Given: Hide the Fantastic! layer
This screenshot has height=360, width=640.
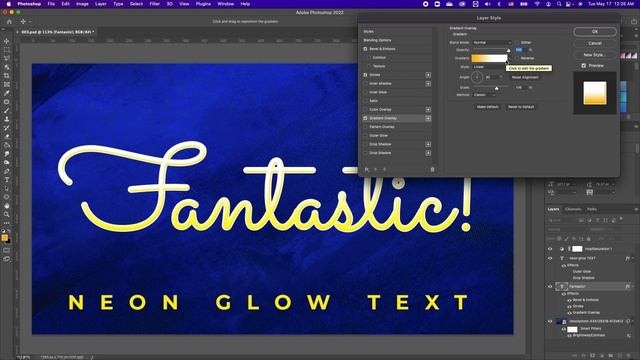Looking at the screenshot, I should pos(550,287).
